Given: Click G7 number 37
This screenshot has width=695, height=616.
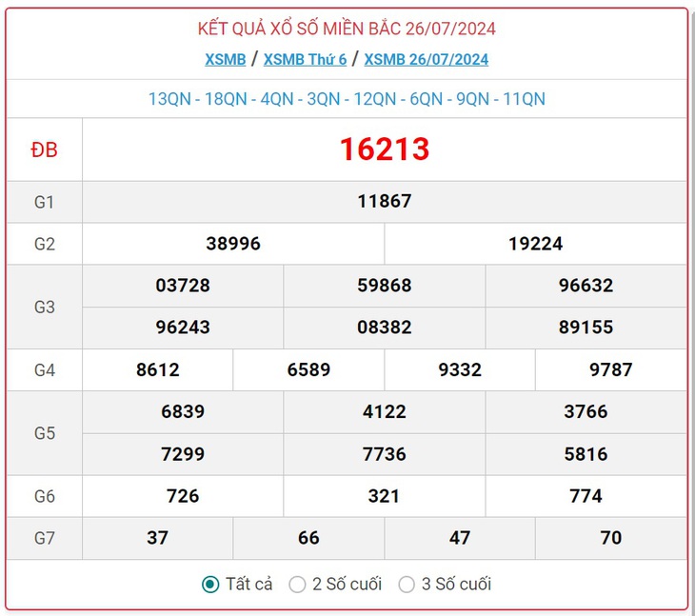Looking at the screenshot, I should [x=158, y=538].
